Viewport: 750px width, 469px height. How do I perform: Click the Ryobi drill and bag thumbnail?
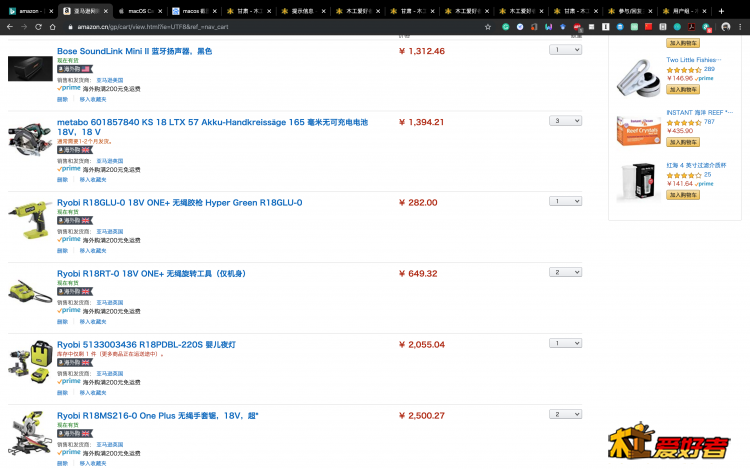click(x=30, y=361)
